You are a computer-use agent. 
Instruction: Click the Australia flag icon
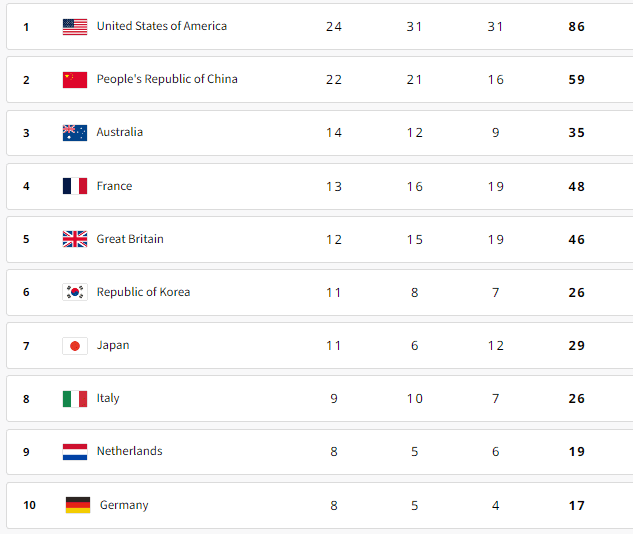[75, 133]
